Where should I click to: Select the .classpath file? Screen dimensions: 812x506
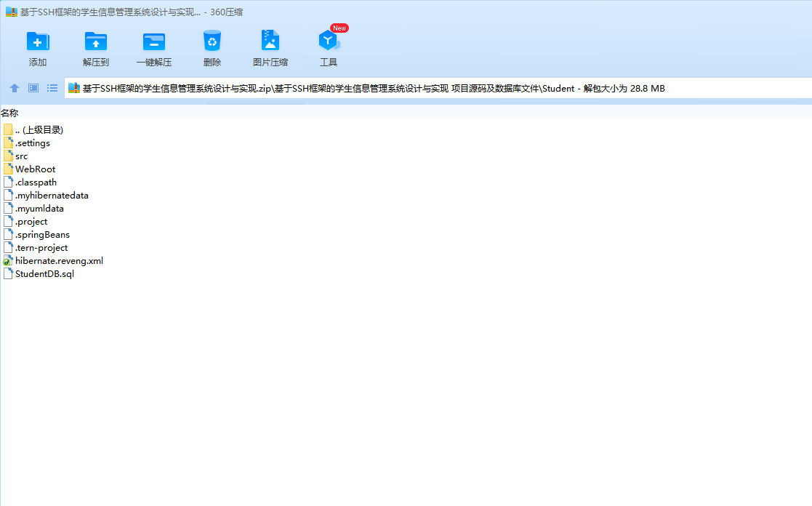[30, 182]
